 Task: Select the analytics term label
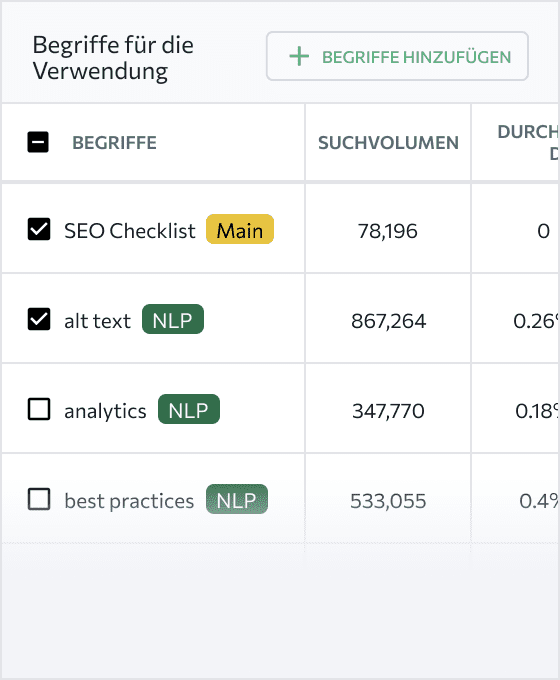click(105, 411)
